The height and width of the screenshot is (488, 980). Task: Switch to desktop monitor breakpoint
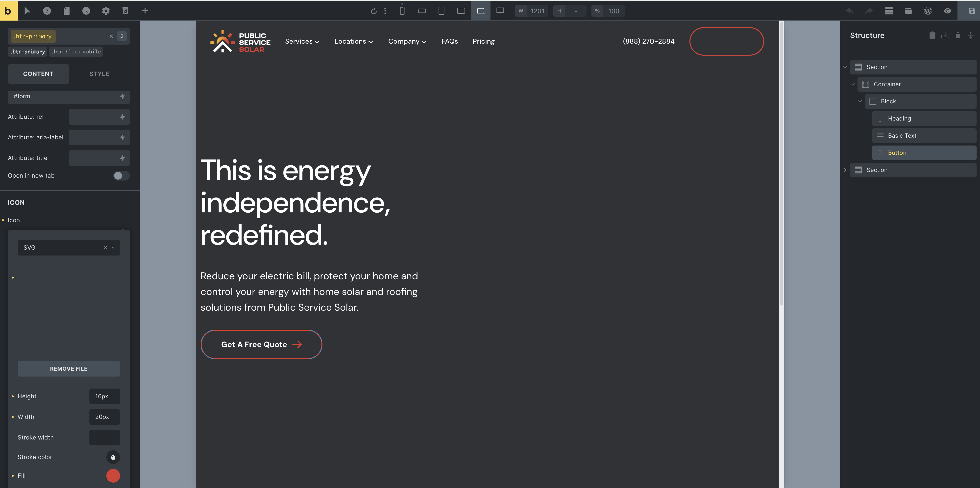[x=500, y=11]
